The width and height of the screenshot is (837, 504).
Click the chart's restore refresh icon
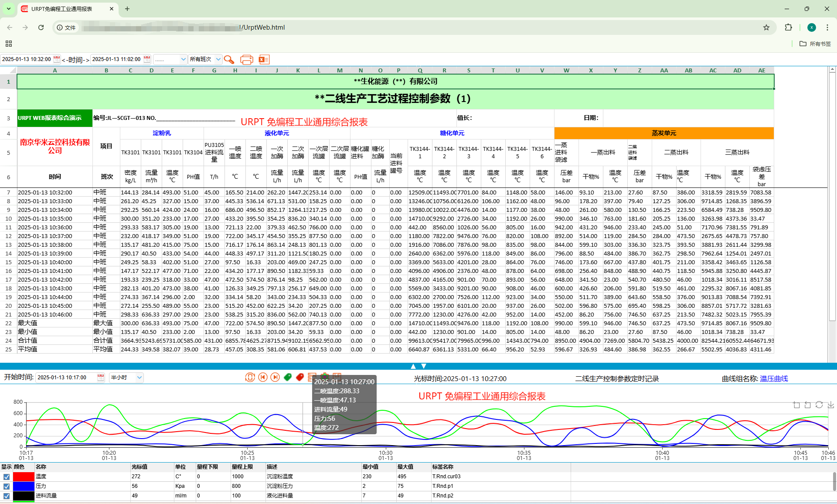pyautogui.click(x=819, y=405)
